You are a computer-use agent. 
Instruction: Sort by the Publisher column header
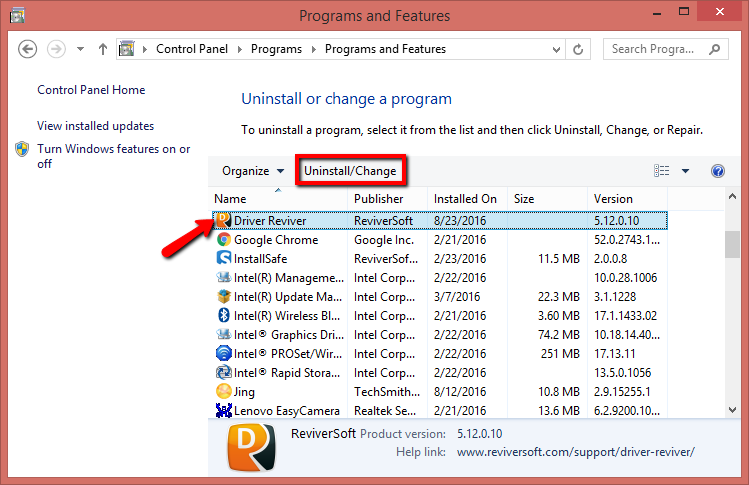[x=387, y=199]
